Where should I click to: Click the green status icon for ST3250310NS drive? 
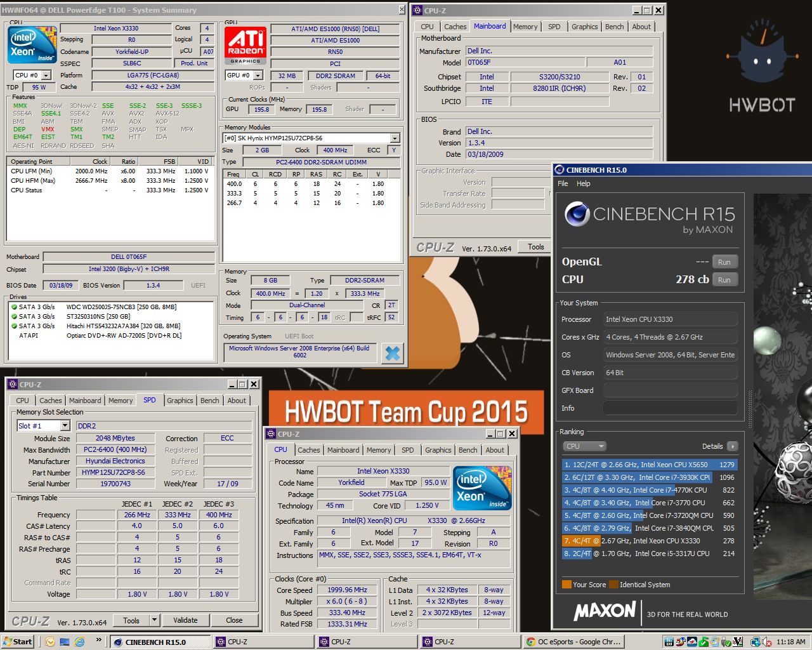pos(14,317)
